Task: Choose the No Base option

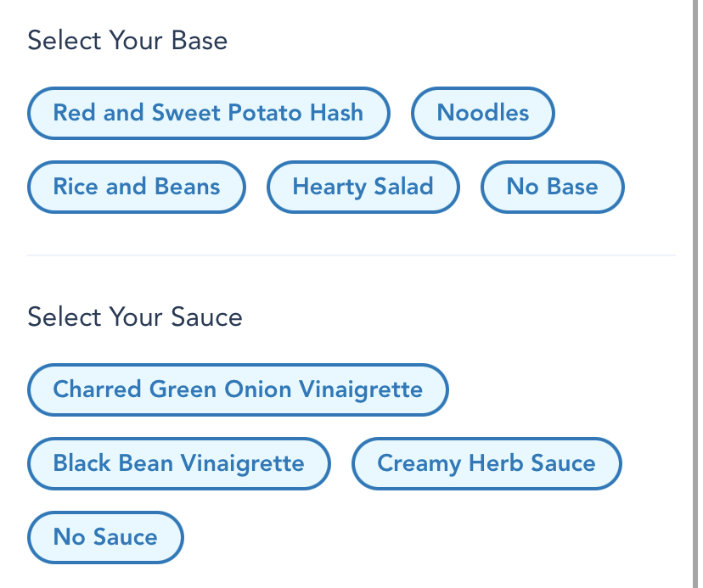Action: coord(552,187)
